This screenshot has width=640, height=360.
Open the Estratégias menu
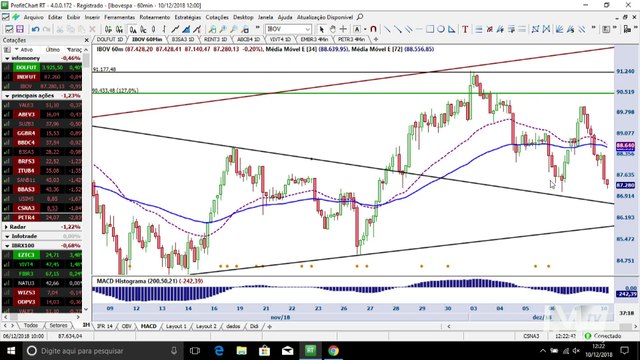click(x=188, y=17)
